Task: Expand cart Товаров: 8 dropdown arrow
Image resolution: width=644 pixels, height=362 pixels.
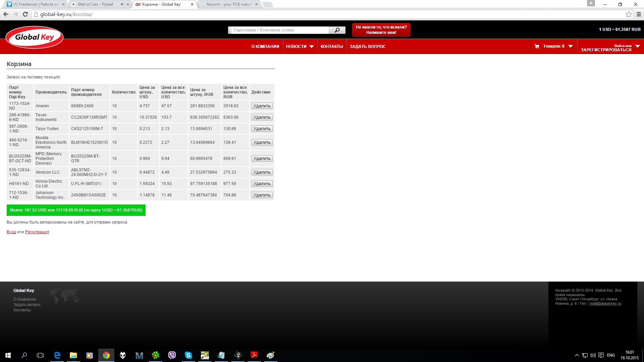Action: [x=571, y=46]
